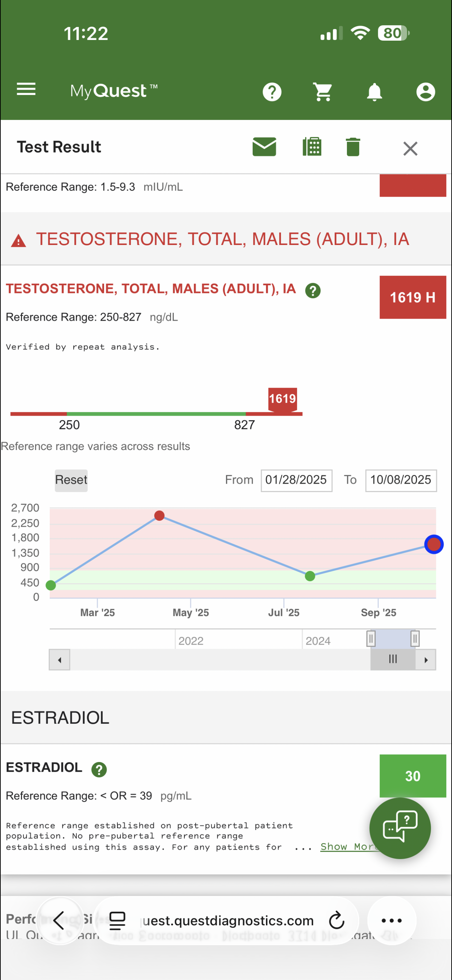Image resolution: width=452 pixels, height=980 pixels.
Task: Open the shopping cart
Action: (x=323, y=92)
